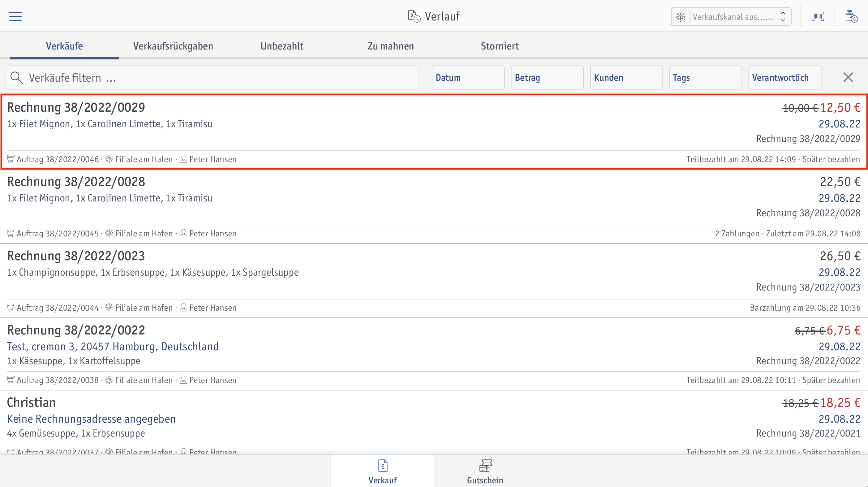Screen dimensions: 868x487
Task: Clear filters with the X icon
Action: [848, 78]
